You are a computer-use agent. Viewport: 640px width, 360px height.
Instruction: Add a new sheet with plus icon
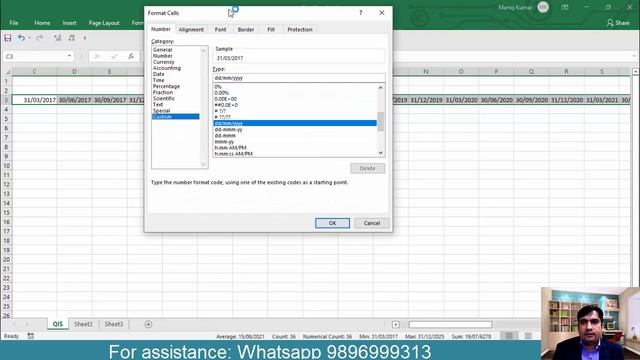point(148,324)
